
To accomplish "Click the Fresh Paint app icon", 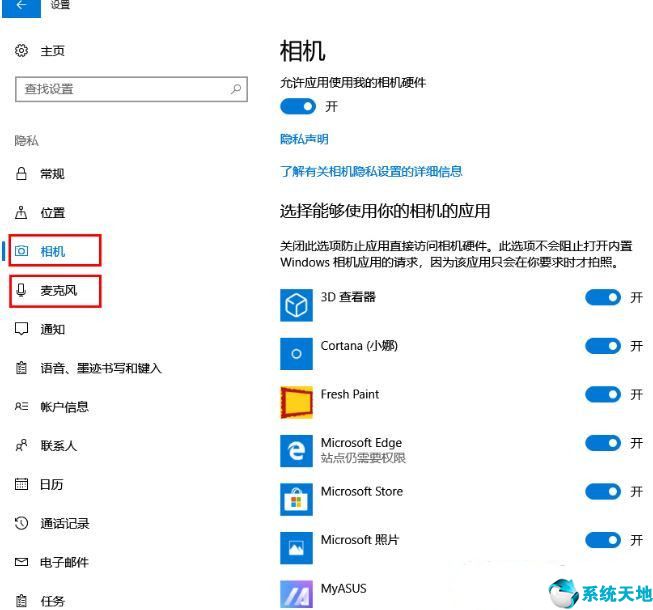I will [x=296, y=402].
